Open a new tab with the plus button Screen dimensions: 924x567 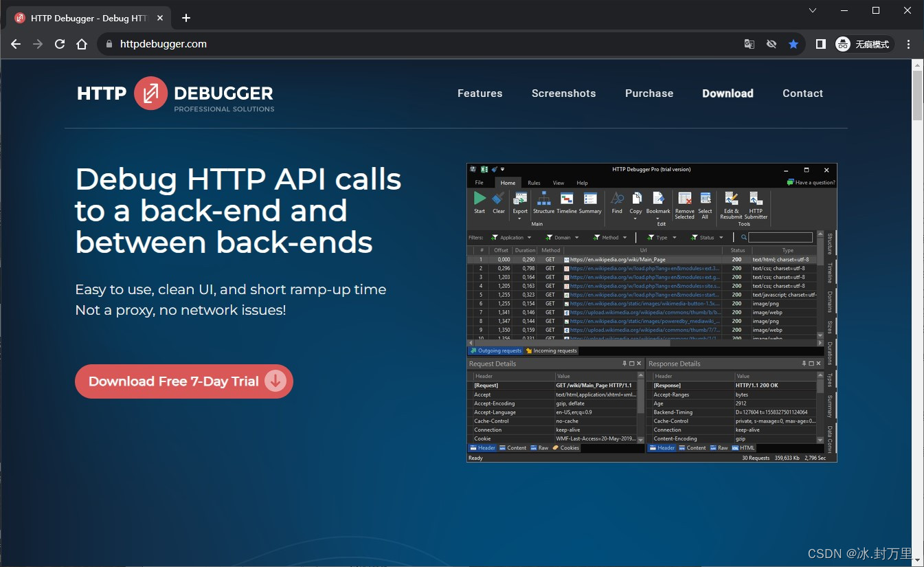[186, 18]
